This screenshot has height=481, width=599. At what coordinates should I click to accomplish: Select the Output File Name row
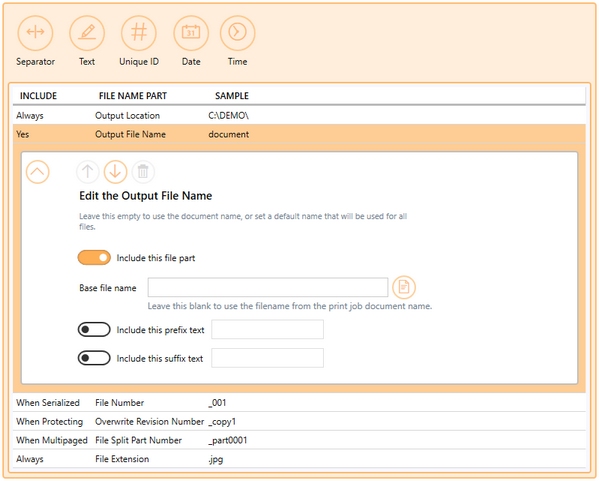[299, 134]
